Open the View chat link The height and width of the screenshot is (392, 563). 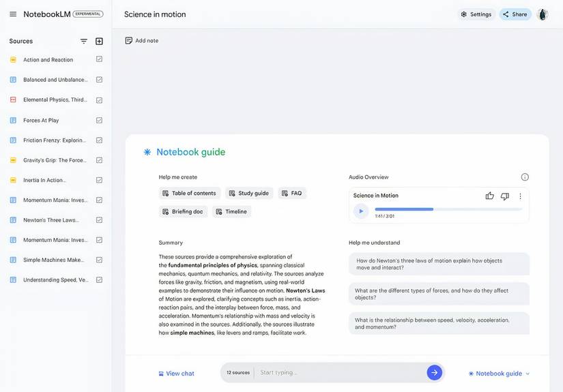pos(176,374)
